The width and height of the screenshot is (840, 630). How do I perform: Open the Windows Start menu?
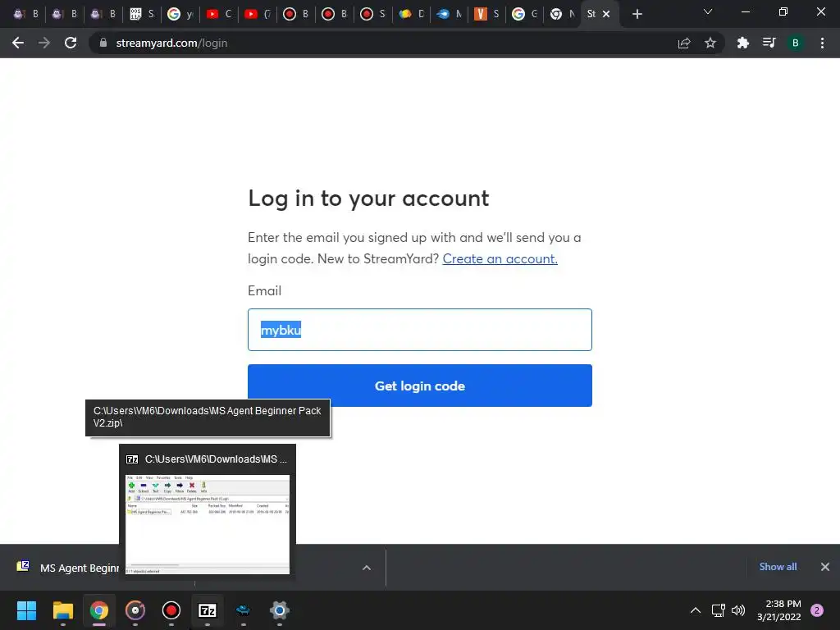(26, 610)
